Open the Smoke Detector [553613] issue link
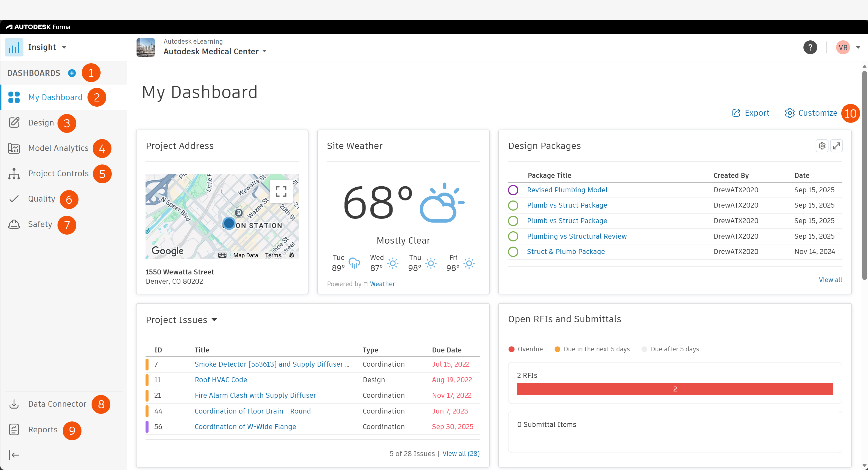 272,364
